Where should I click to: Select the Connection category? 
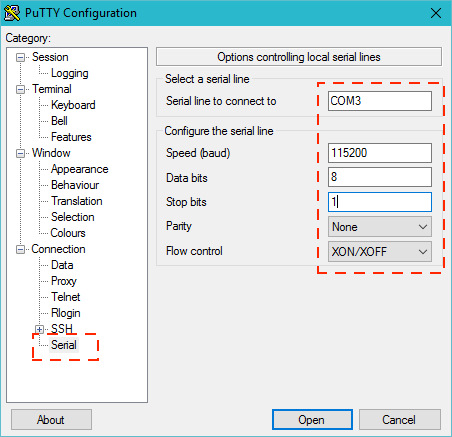(x=58, y=249)
